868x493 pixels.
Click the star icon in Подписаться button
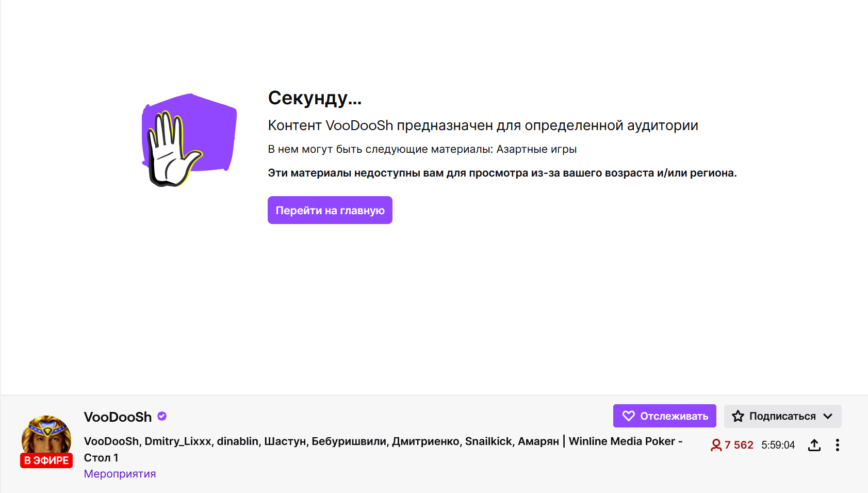pyautogui.click(x=738, y=416)
